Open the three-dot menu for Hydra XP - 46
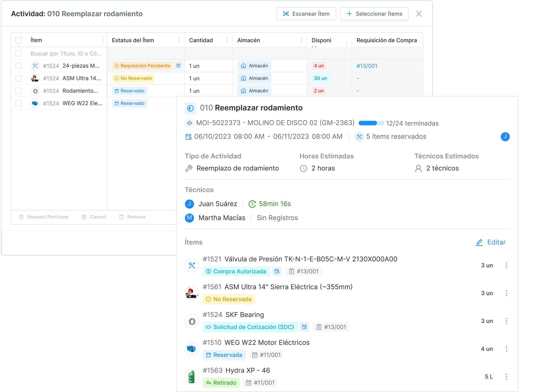The height and width of the screenshot is (392, 555). pyautogui.click(x=506, y=377)
